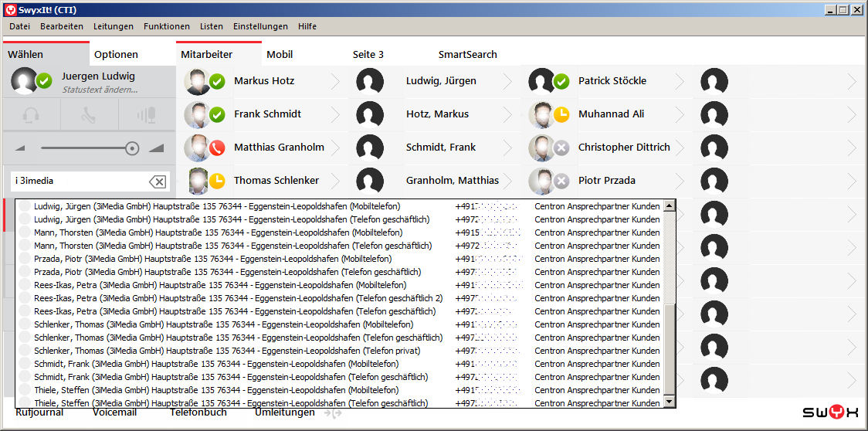This screenshot has height=431, width=868.
Task: Expand the chevron next to Markus Hotz
Action: [335, 81]
